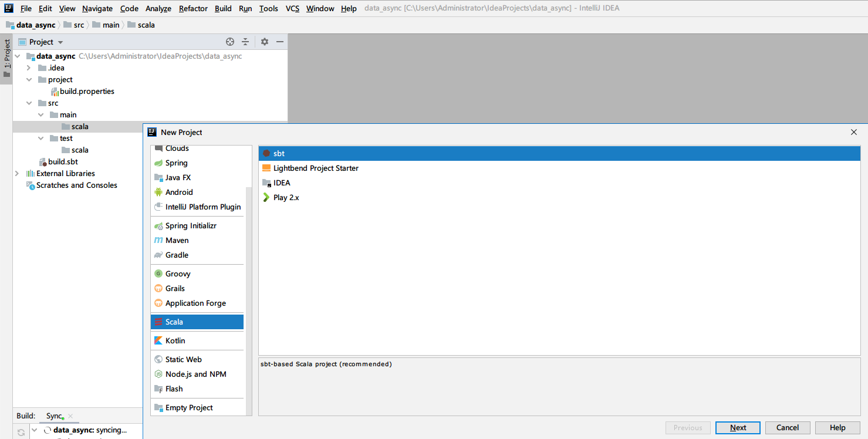The image size is (868, 439).
Task: Expand the .idea folder
Action: coord(29,68)
